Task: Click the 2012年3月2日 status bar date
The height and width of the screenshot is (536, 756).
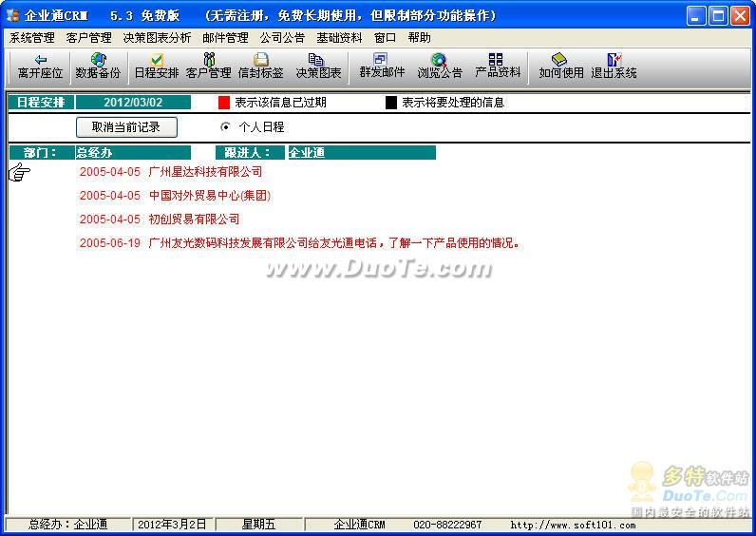Action: (x=172, y=525)
